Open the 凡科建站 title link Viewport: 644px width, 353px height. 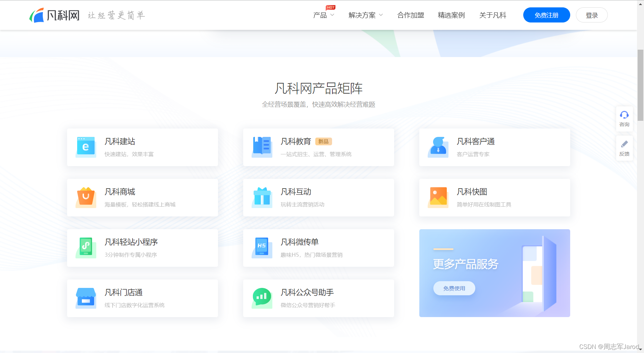120,142
